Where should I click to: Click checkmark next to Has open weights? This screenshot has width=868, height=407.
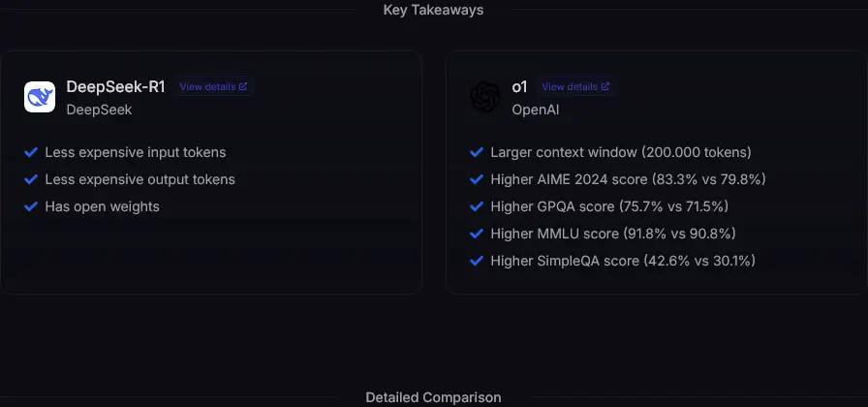click(x=31, y=206)
